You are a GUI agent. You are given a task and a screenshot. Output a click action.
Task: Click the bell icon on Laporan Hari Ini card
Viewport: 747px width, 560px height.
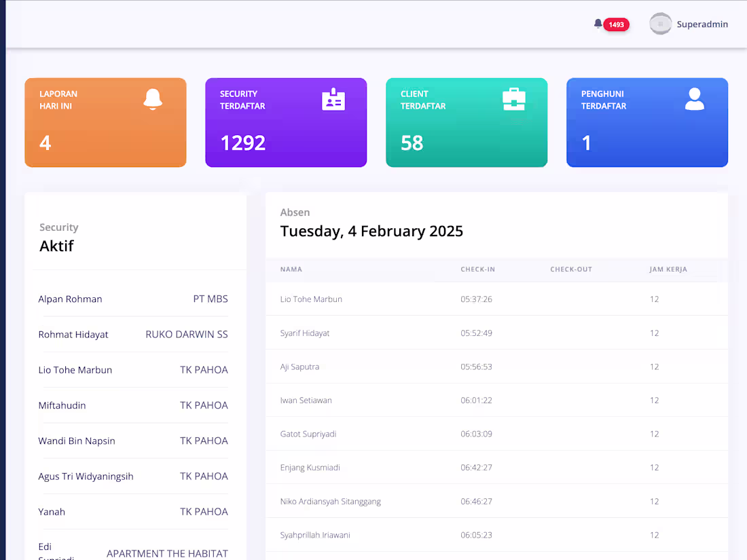(x=153, y=99)
